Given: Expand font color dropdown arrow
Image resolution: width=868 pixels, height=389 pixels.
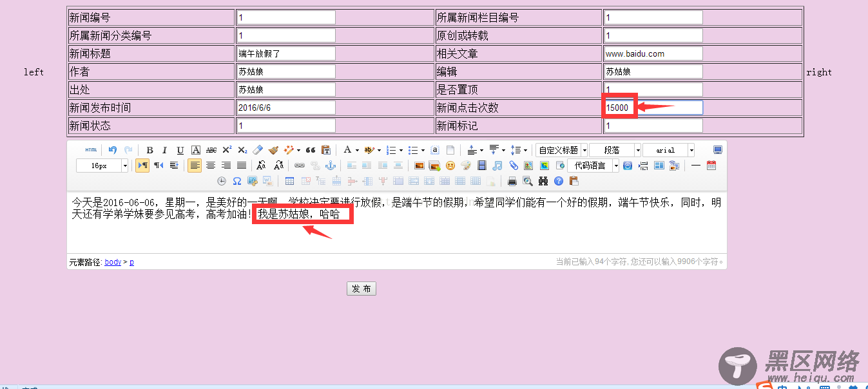Looking at the screenshot, I should click(357, 150).
